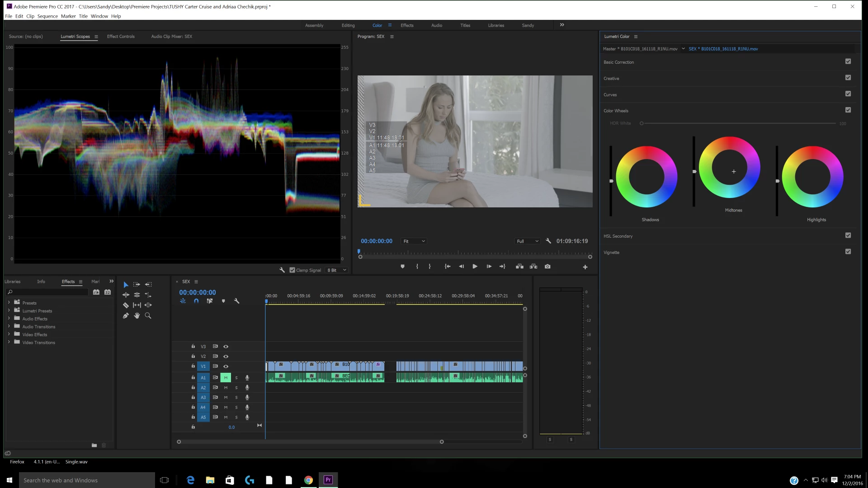
Task: Unmute audio track A1
Action: tap(226, 378)
